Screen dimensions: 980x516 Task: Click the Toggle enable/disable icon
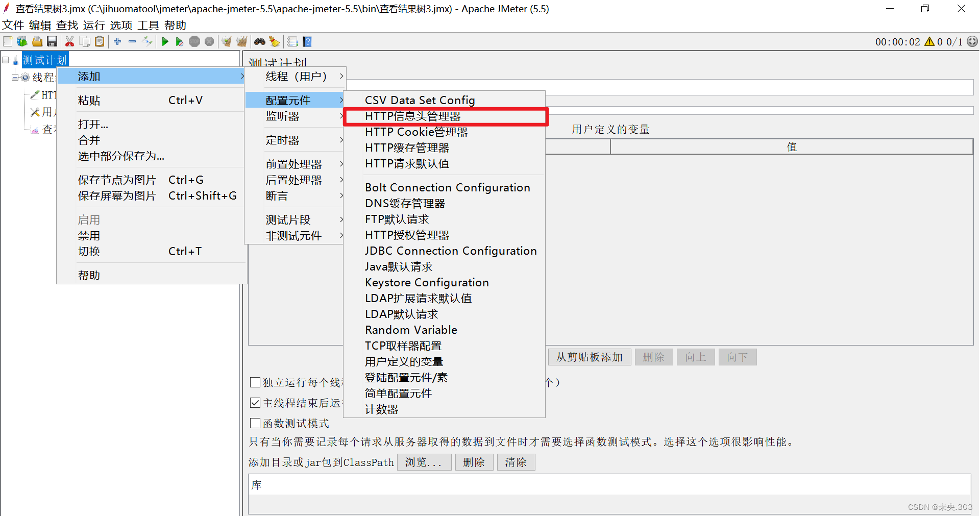coord(148,41)
